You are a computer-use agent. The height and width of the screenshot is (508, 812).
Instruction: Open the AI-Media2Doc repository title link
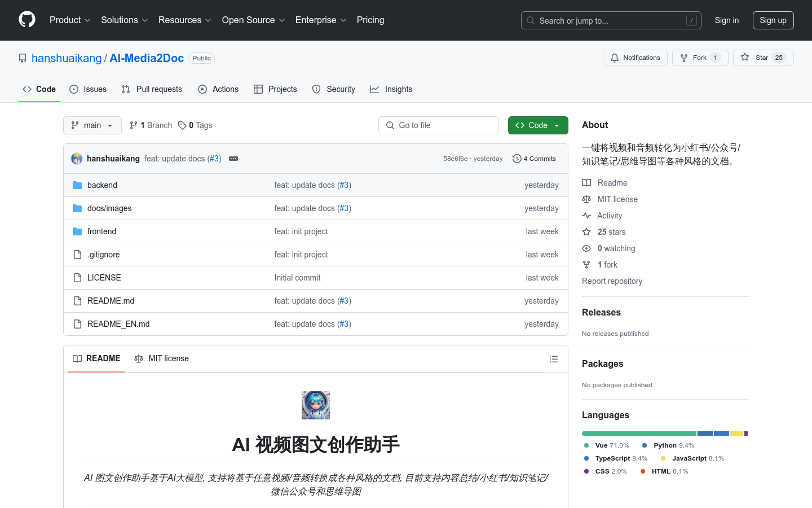(x=147, y=58)
